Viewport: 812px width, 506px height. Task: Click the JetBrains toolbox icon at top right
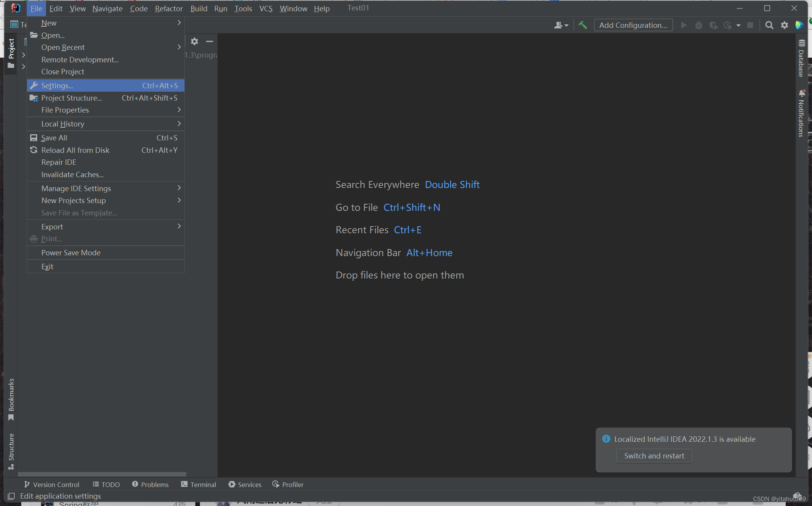click(799, 25)
